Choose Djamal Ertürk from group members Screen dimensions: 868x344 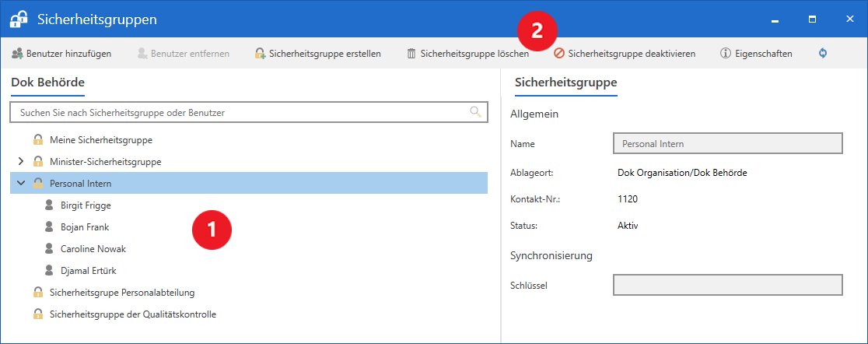point(88,271)
